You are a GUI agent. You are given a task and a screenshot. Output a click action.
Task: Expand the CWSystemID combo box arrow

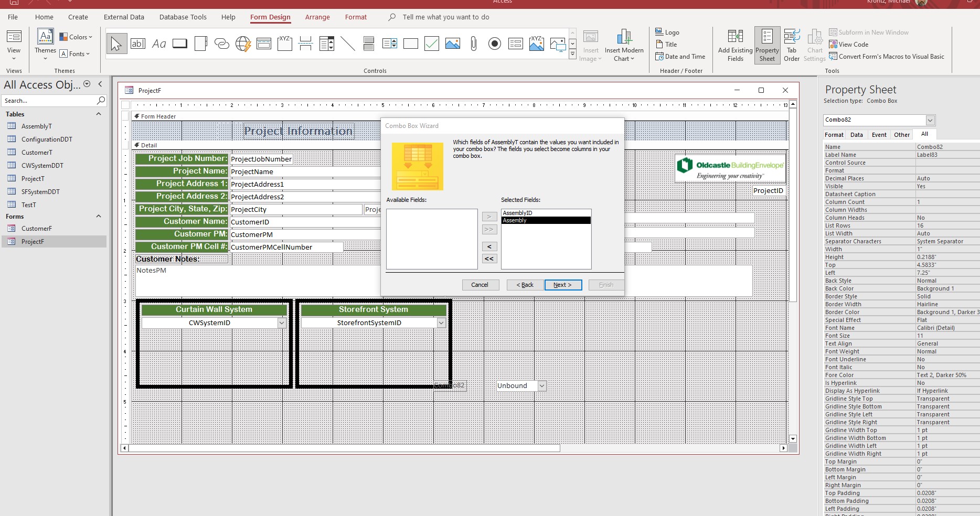[282, 323]
